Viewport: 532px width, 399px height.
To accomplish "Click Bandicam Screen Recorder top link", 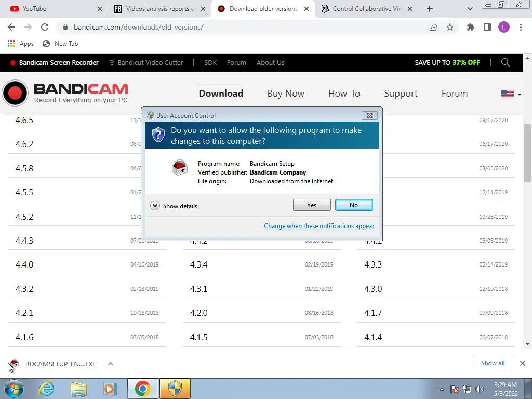I will pos(54,62).
